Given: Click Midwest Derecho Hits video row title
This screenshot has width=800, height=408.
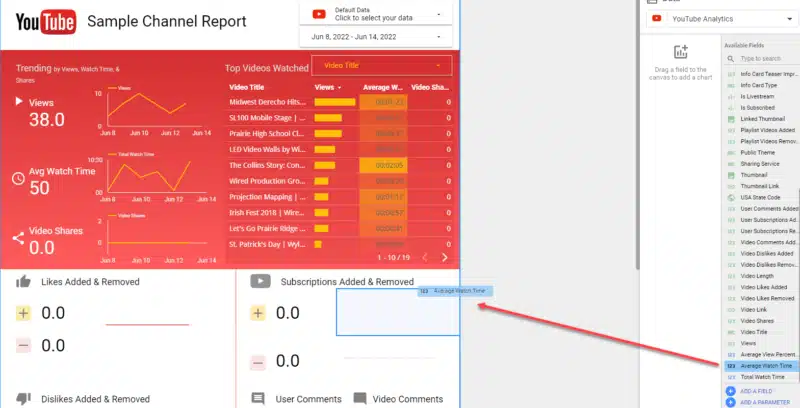Looking at the screenshot, I should (267, 102).
